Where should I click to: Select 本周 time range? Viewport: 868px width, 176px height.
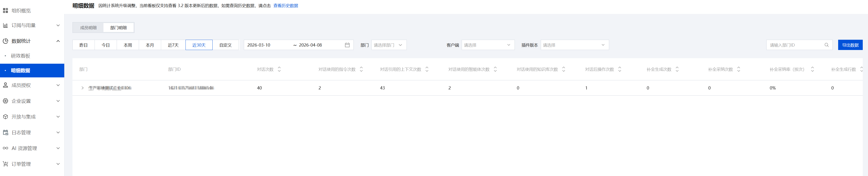(128, 45)
